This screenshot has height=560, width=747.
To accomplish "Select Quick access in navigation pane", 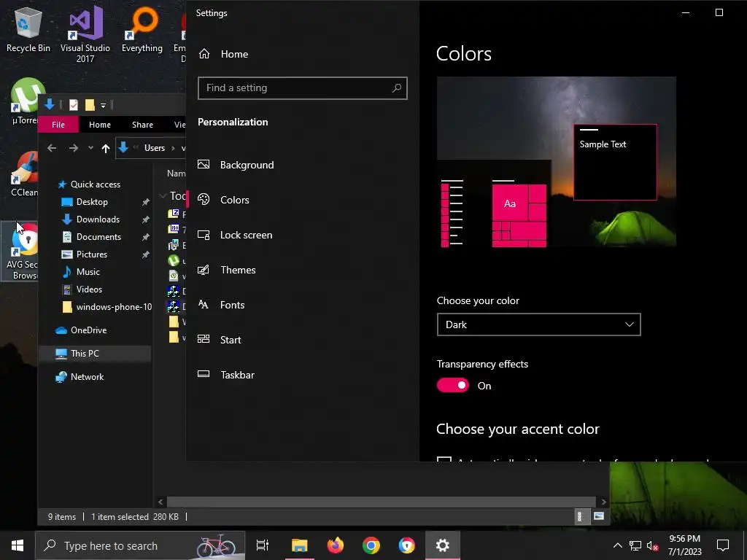I will pyautogui.click(x=88, y=184).
